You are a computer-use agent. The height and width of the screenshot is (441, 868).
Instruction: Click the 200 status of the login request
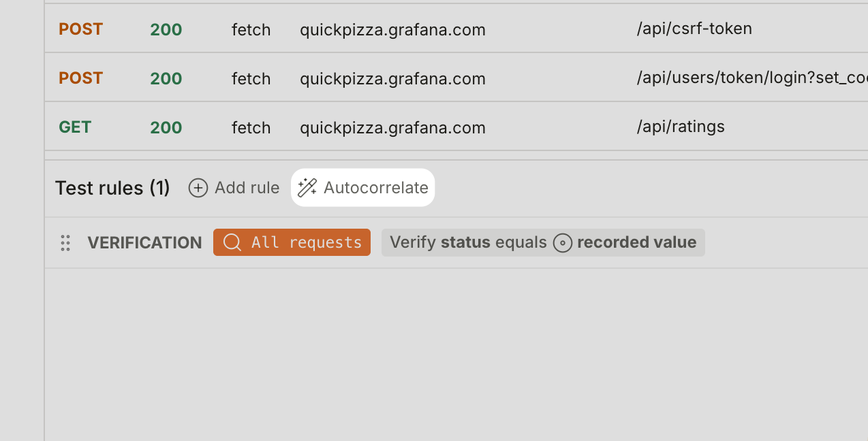pyautogui.click(x=166, y=78)
